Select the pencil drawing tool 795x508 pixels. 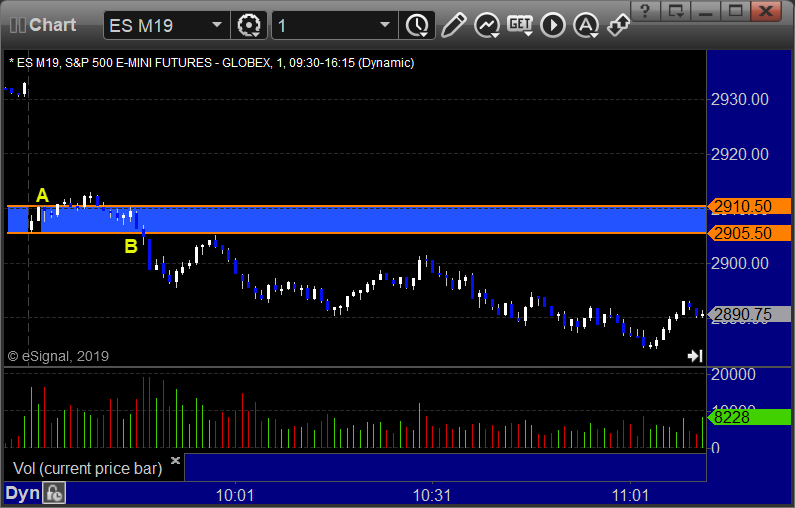(x=453, y=25)
